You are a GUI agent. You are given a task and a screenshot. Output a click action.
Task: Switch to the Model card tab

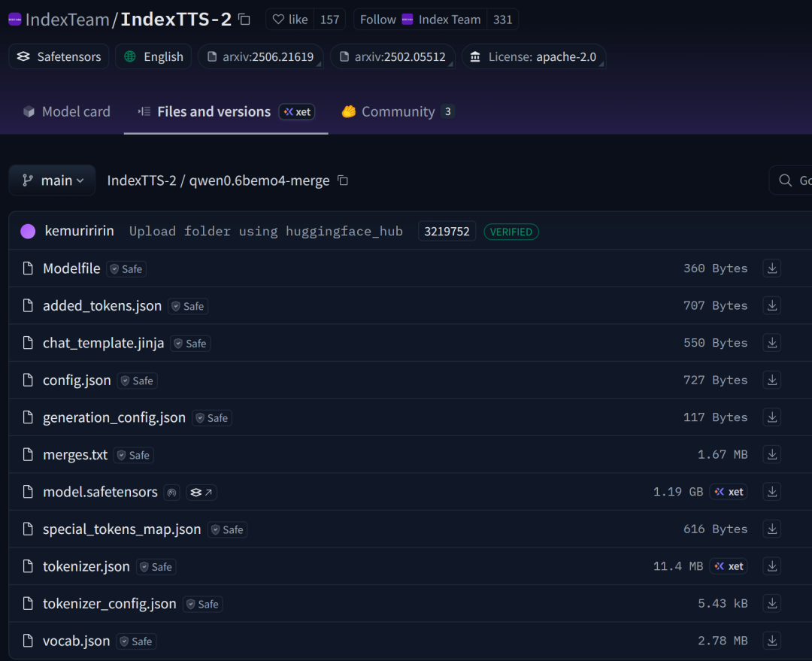(x=66, y=112)
